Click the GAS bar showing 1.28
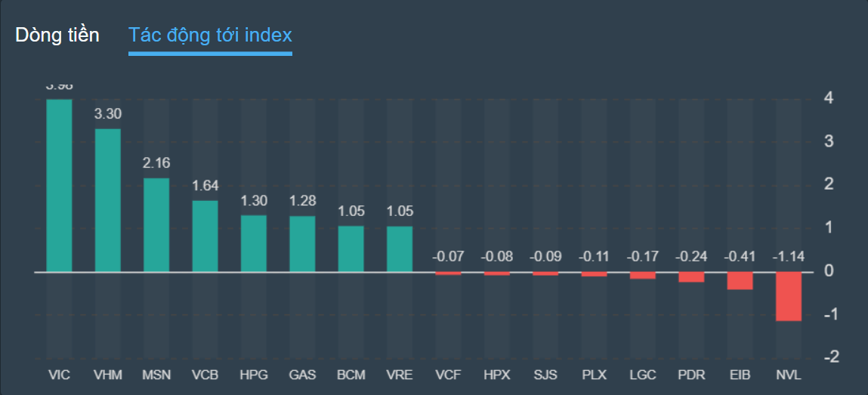The image size is (868, 395). [x=302, y=244]
